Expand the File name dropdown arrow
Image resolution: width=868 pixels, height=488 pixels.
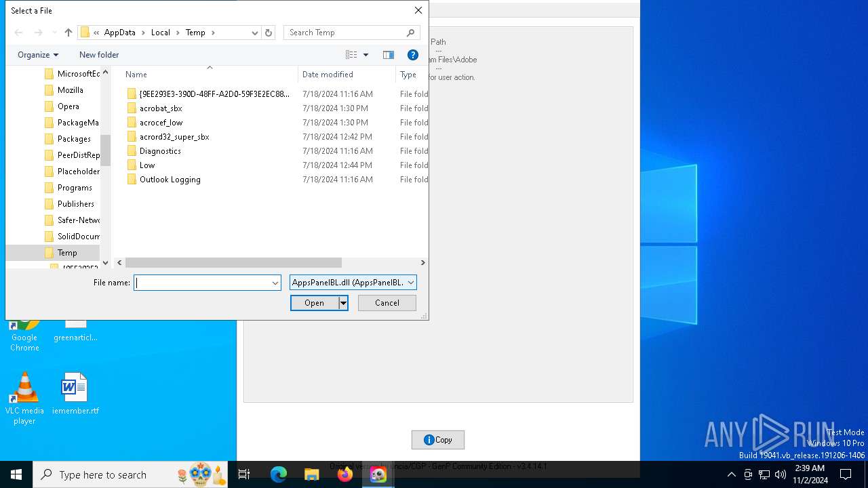click(275, 283)
